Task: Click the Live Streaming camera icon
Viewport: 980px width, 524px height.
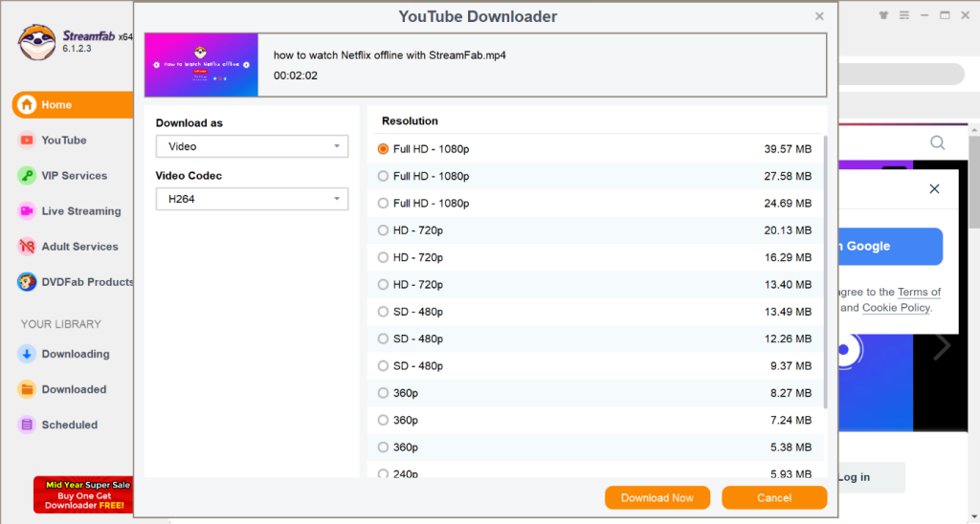Action: 26,211
